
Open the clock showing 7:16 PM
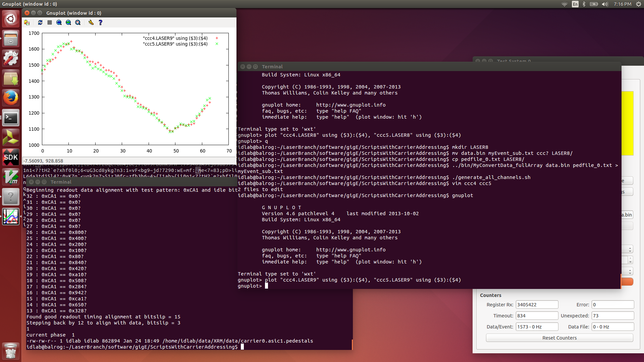(622, 4)
